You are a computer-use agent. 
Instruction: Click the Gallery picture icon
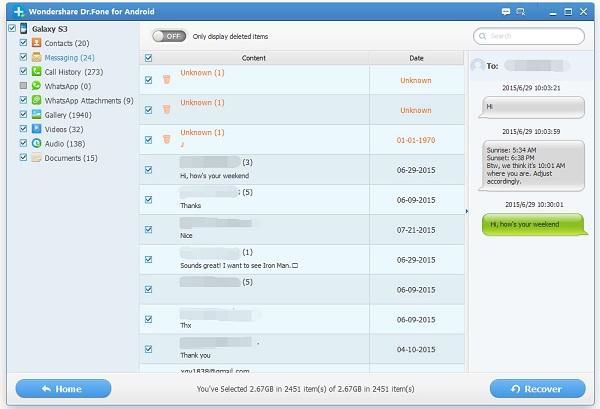(x=36, y=114)
